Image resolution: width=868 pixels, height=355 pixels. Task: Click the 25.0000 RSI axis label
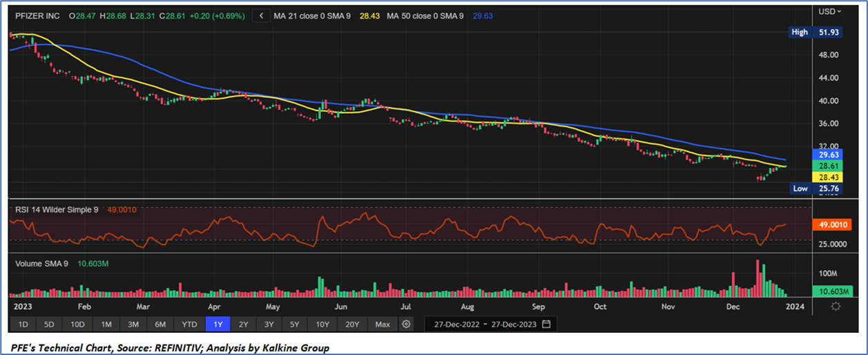coord(832,244)
